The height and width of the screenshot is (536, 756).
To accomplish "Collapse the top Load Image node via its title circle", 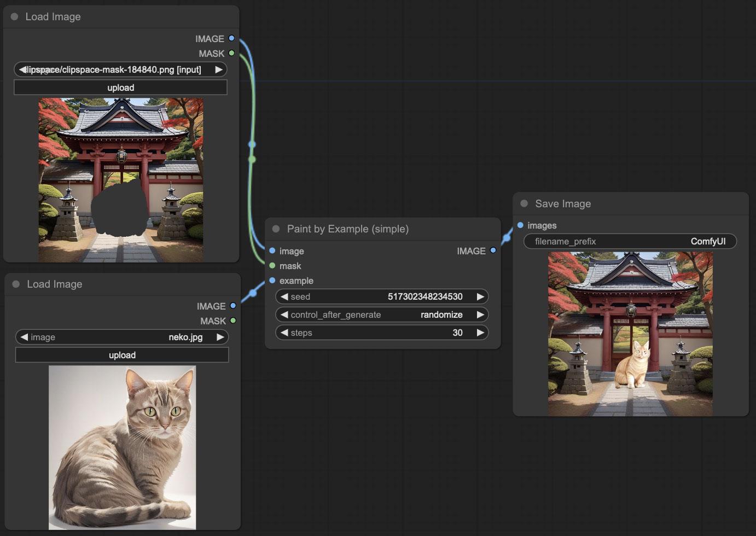I will coord(14,16).
